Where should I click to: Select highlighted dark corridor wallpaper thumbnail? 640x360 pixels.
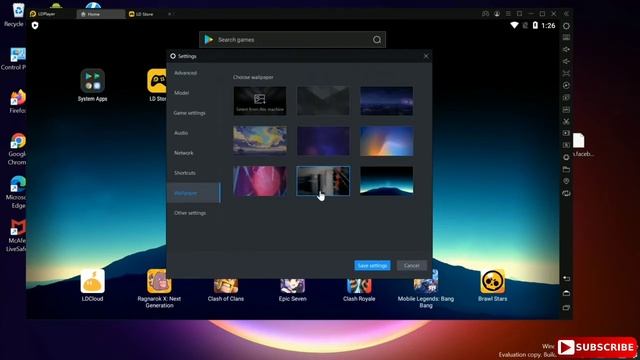coord(323,181)
